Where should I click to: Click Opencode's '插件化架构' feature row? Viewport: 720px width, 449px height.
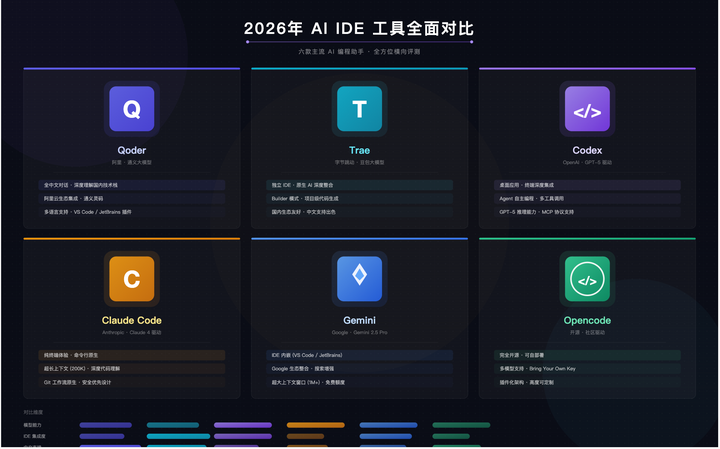coord(587,382)
